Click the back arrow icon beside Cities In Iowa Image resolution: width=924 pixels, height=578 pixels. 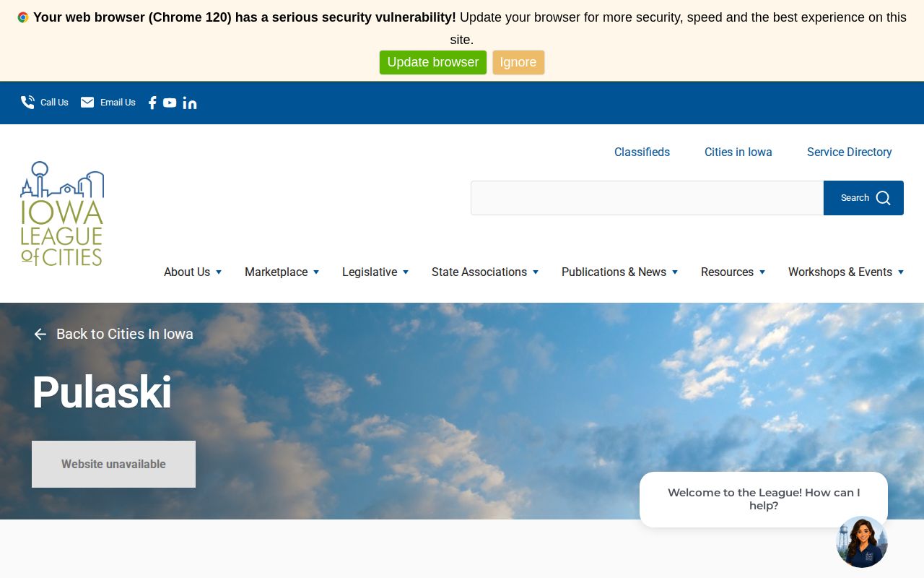[40, 334]
